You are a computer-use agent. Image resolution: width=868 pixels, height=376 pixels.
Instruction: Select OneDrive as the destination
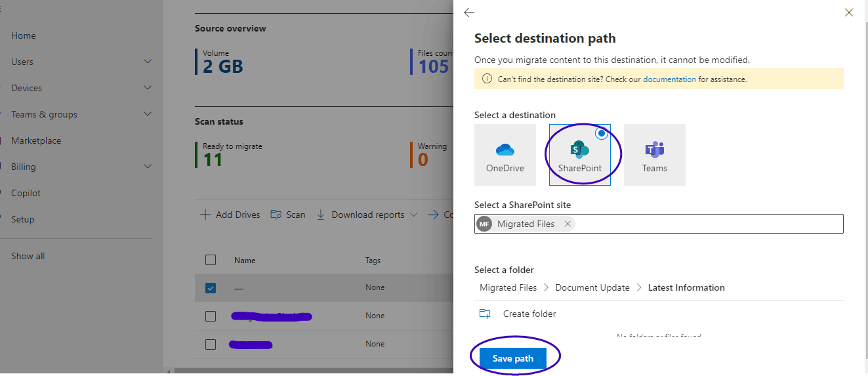505,155
